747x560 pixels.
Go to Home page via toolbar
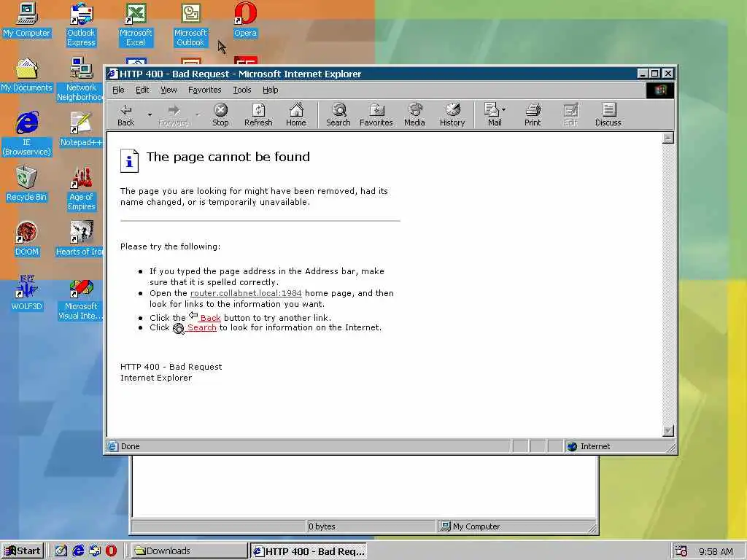pos(296,115)
